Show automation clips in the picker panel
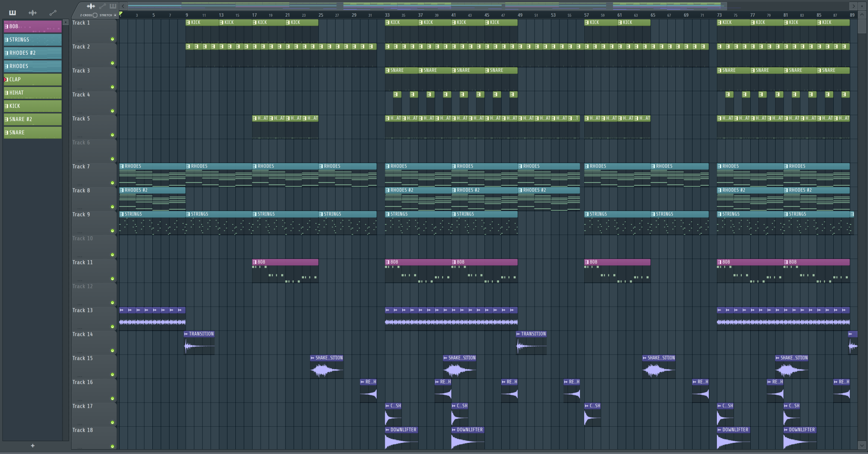The image size is (868, 454). click(x=53, y=12)
